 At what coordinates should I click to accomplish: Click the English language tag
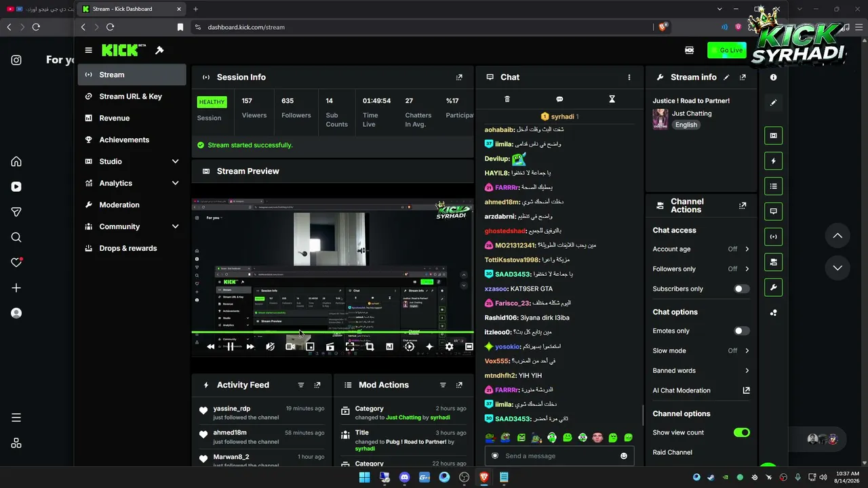[686, 125]
